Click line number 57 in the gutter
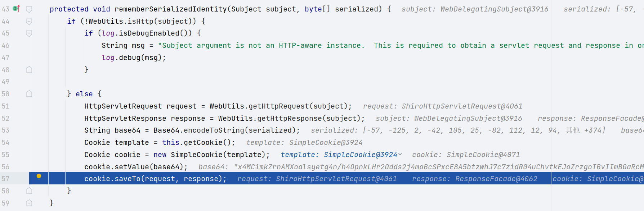Screen dimensions: 644x211 [x=6, y=179]
